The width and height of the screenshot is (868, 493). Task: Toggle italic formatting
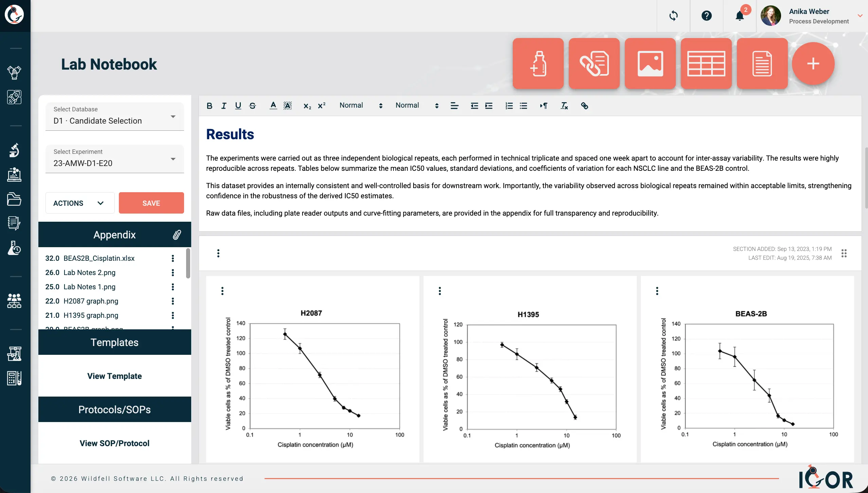click(x=223, y=106)
